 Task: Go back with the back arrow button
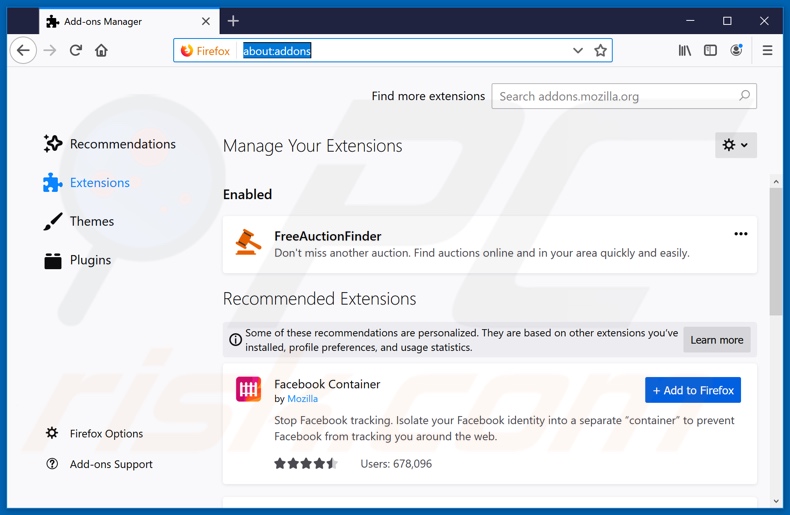point(23,50)
